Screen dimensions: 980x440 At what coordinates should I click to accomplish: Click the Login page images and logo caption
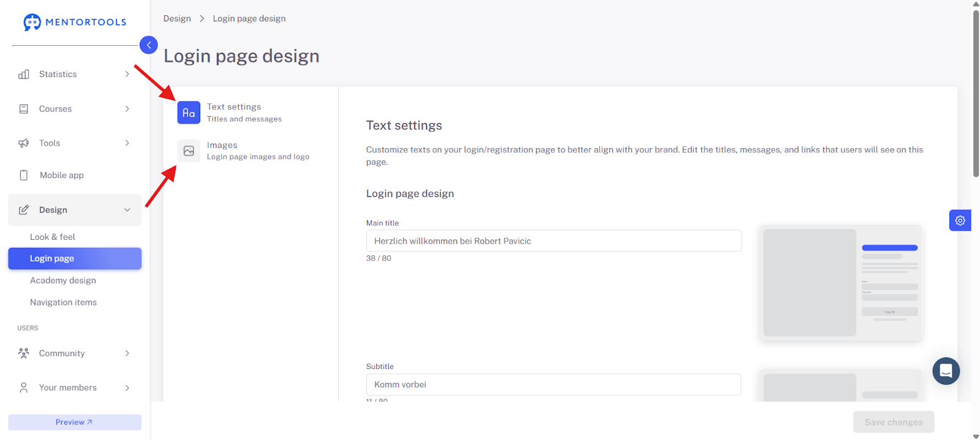coord(258,157)
